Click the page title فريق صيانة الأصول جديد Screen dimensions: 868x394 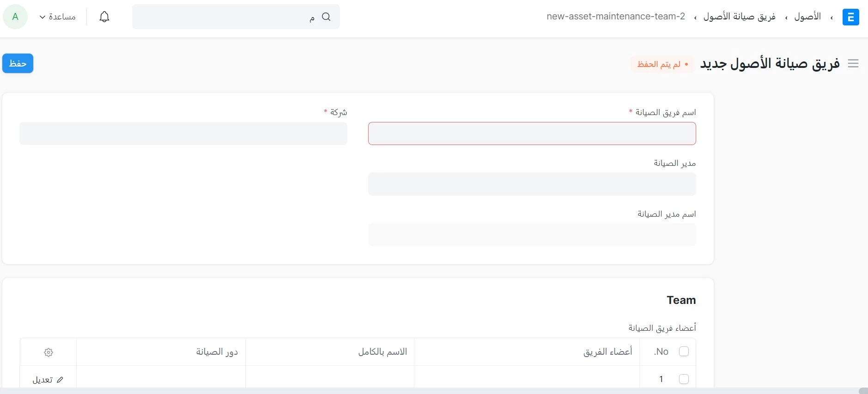(x=770, y=64)
